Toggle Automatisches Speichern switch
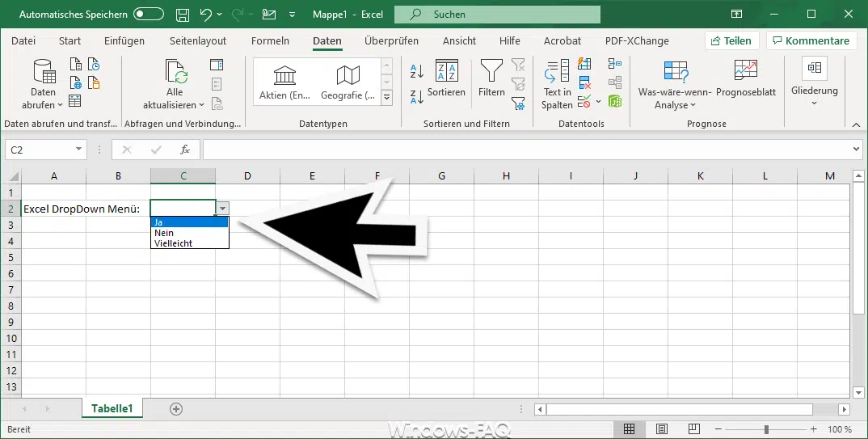868x439 pixels. coord(148,15)
